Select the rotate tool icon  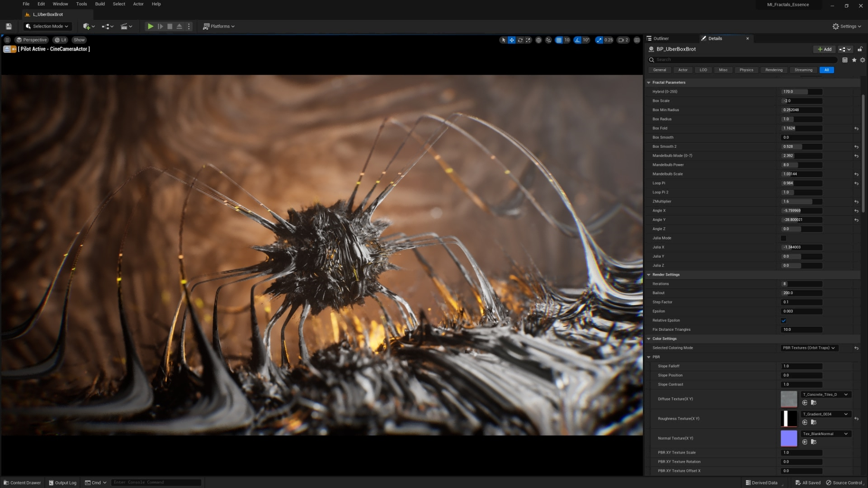click(x=520, y=41)
